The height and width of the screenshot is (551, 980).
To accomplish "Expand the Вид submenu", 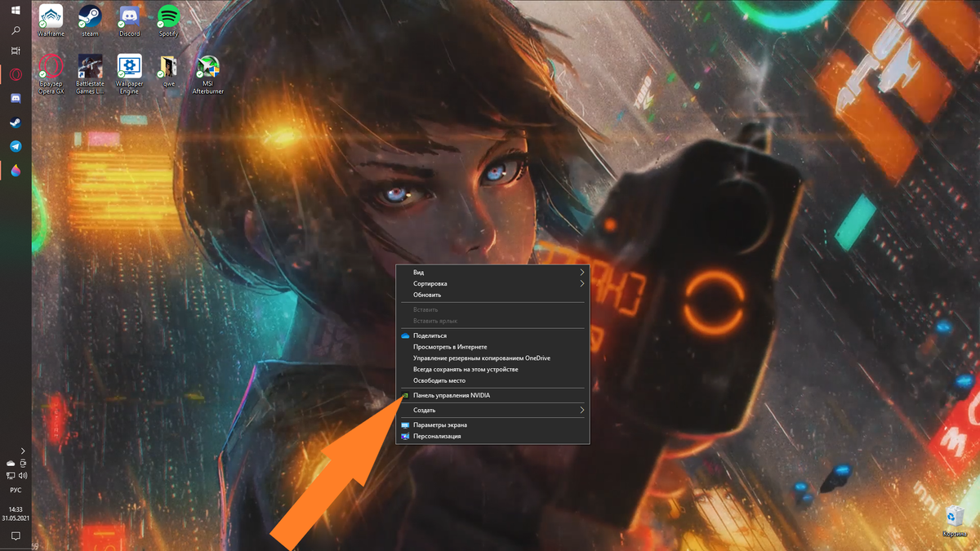I will click(492, 273).
